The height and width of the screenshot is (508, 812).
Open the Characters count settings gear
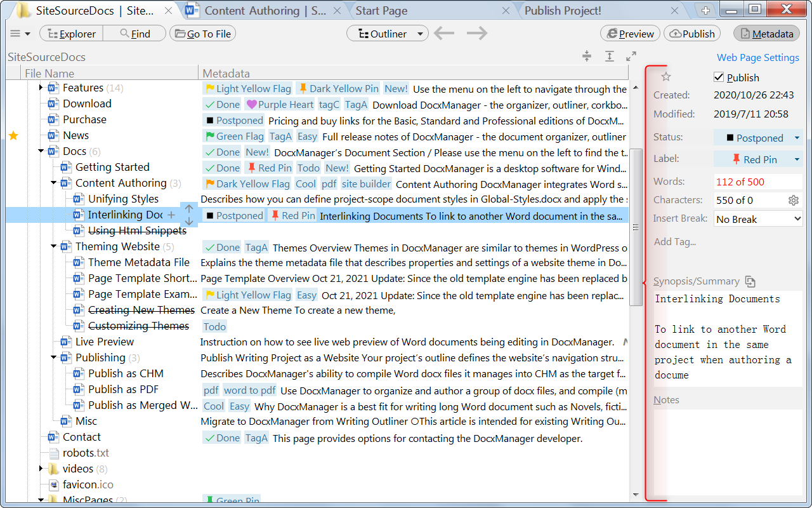[793, 200]
